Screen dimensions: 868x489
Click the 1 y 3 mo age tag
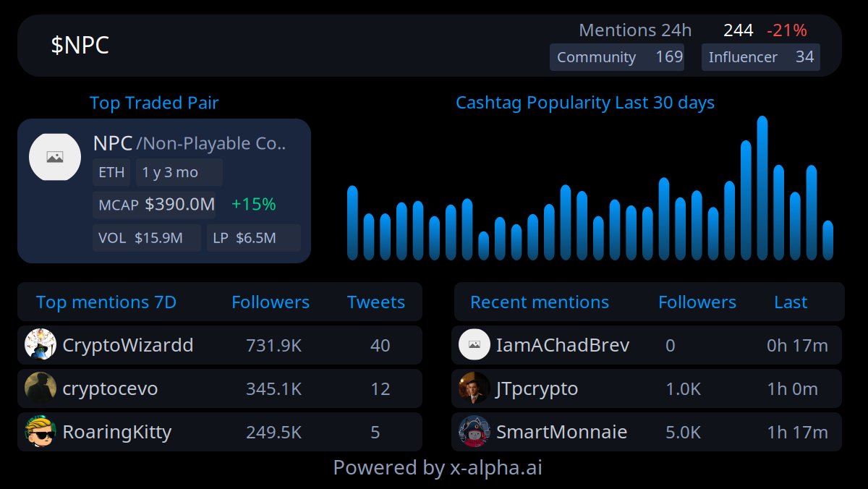[x=179, y=172]
